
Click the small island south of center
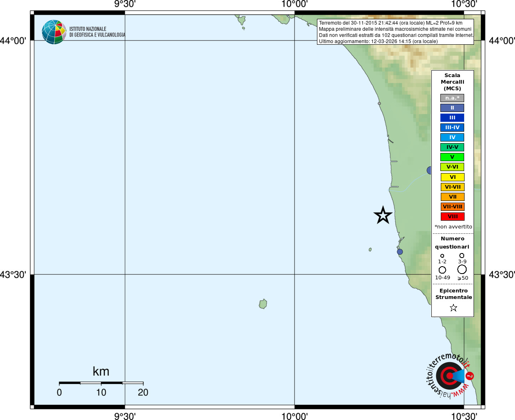263,304
